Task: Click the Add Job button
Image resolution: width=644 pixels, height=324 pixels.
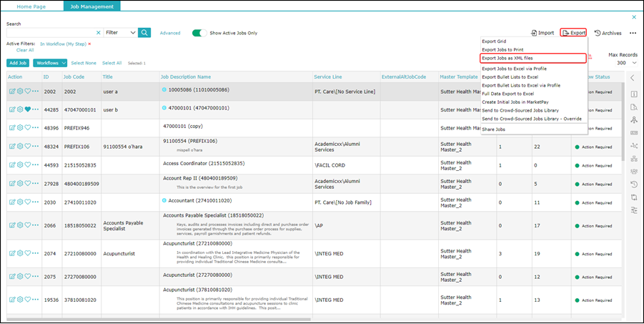Action: click(18, 63)
